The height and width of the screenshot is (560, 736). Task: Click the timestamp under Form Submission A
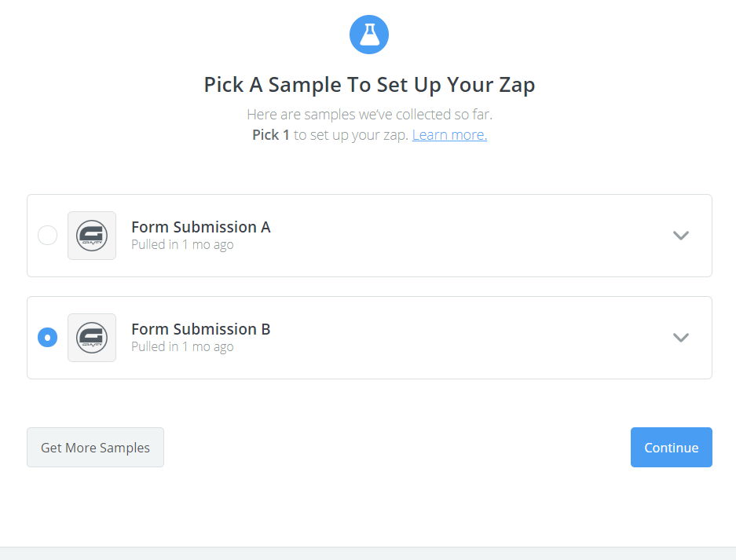click(x=182, y=245)
